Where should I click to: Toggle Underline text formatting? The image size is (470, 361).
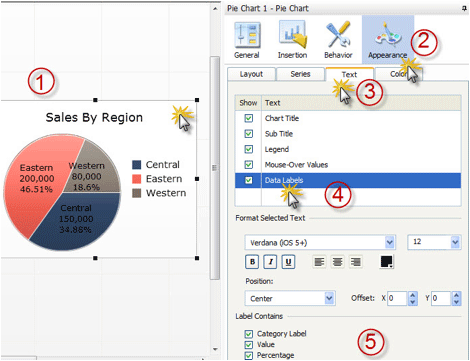tap(288, 262)
